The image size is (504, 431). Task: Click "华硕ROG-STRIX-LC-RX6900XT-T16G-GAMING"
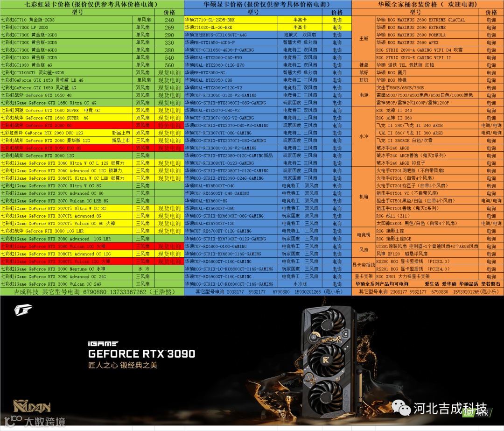coord(231,284)
